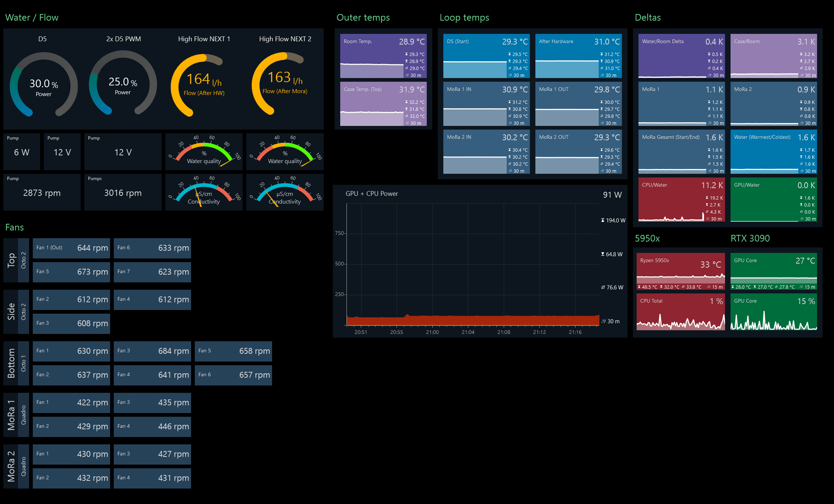Click the Fans section heading
Image resolution: width=834 pixels, height=504 pixels.
click(14, 227)
